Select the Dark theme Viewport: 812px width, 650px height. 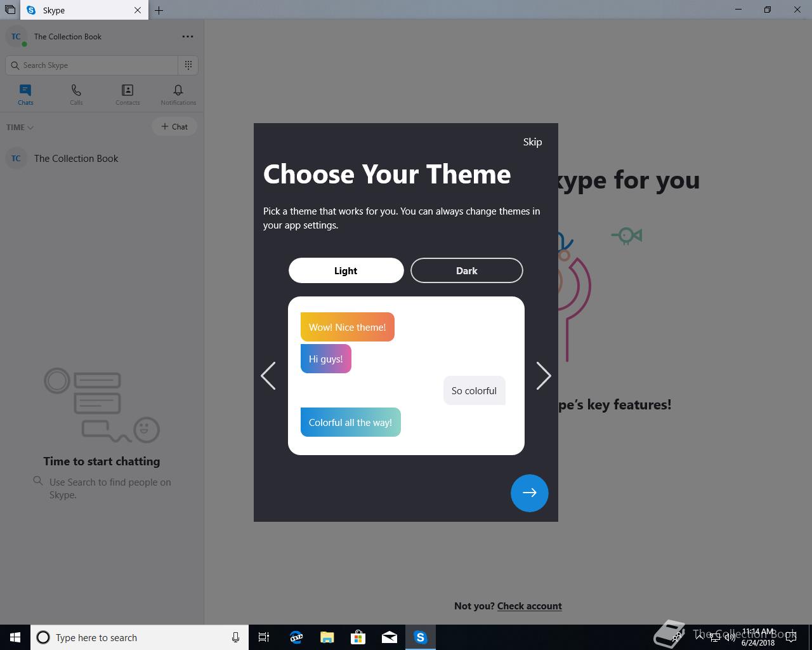coord(466,270)
